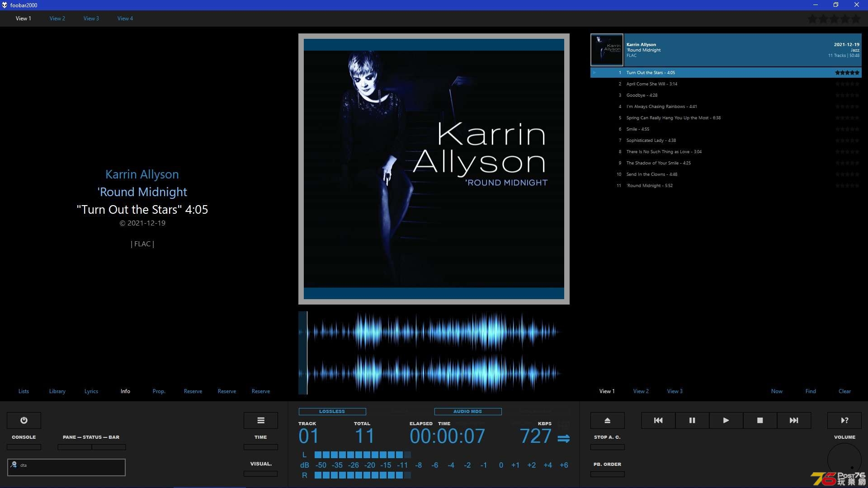Select track April Come She Will - 3:14
Viewport: 868px width, 488px height.
coord(726,84)
